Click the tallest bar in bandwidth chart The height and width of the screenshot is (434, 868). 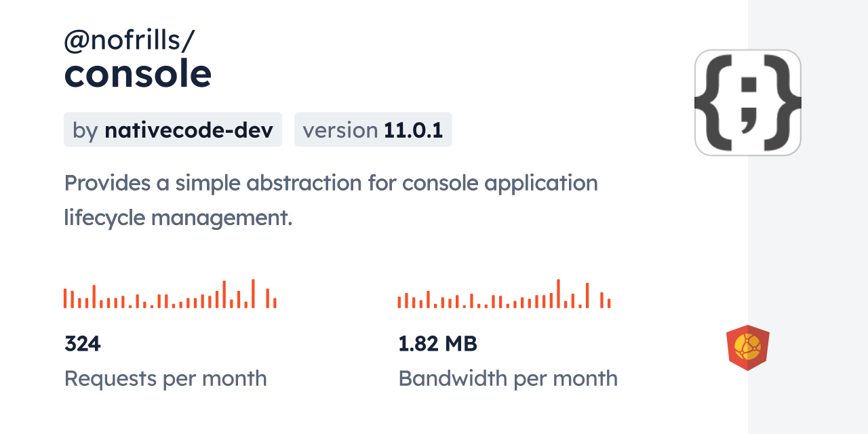coord(558,292)
